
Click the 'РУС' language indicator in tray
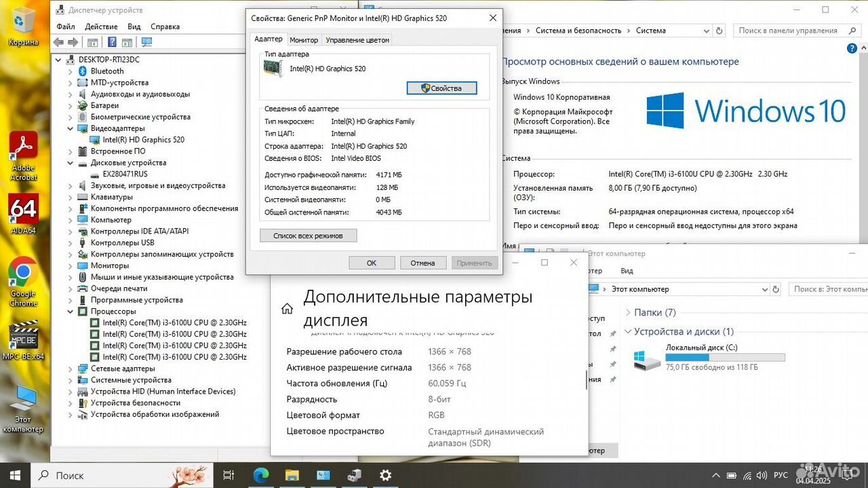click(781, 475)
